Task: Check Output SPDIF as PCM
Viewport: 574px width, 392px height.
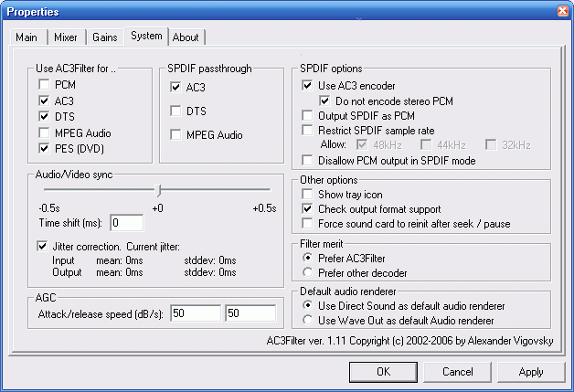Action: 308,116
